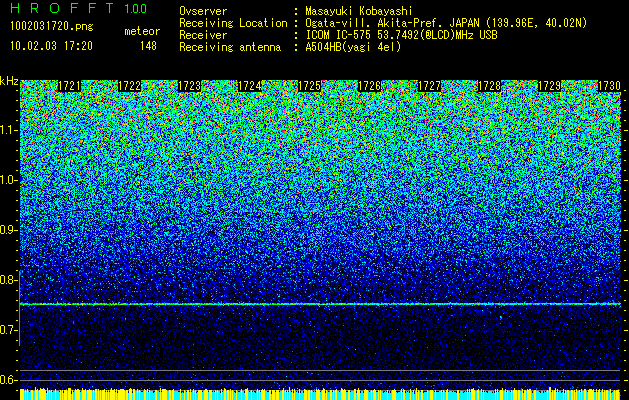Click the green 'meteor' label
Screen dimensions: 629x400
click(x=142, y=31)
